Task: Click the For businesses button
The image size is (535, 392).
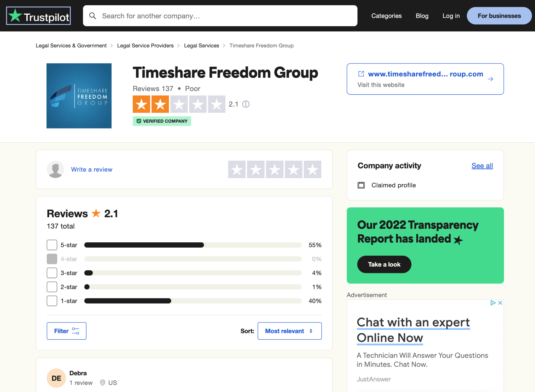Action: click(x=499, y=16)
